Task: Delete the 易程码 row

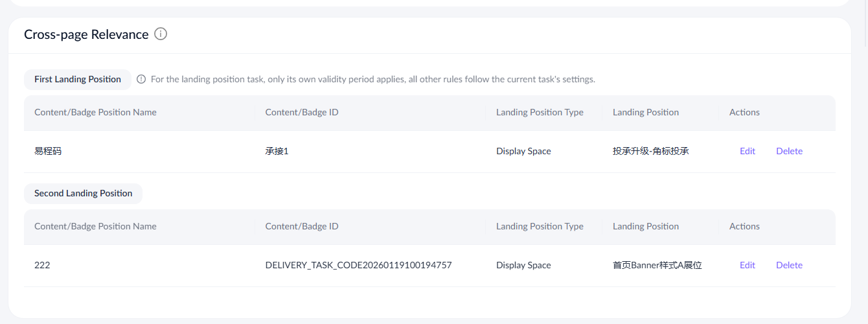Action: (x=789, y=151)
